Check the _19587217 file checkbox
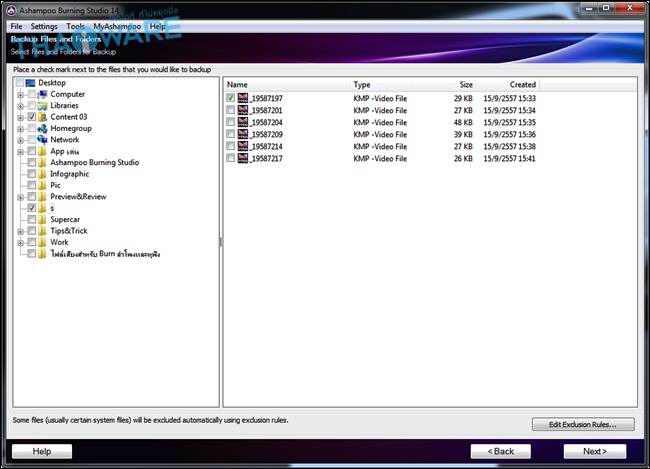This screenshot has height=469, width=650. tap(230, 158)
